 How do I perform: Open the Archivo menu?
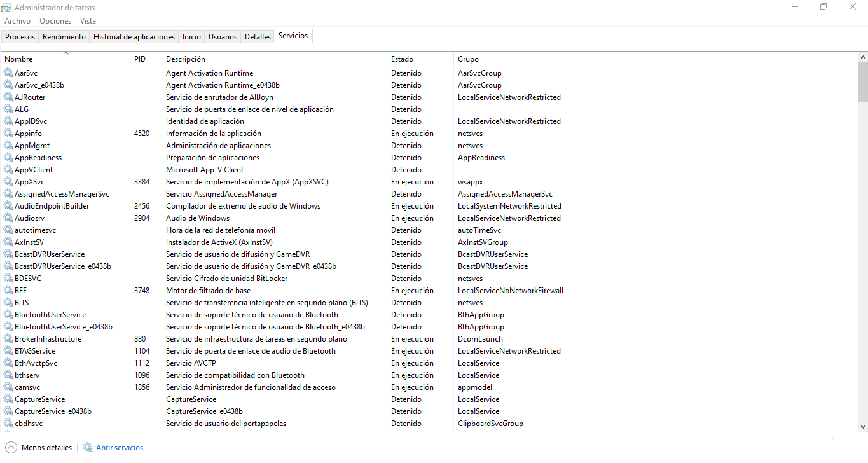point(17,21)
